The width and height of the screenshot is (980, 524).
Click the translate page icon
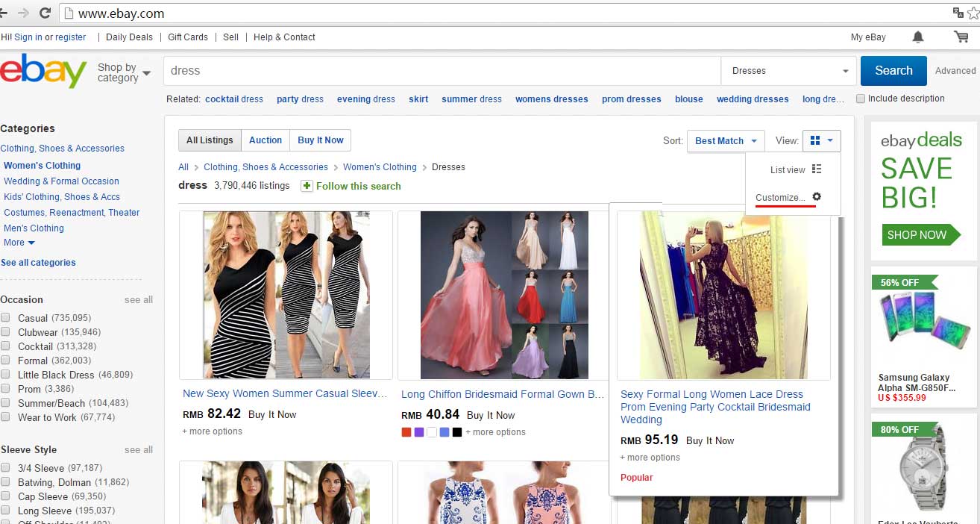click(958, 13)
